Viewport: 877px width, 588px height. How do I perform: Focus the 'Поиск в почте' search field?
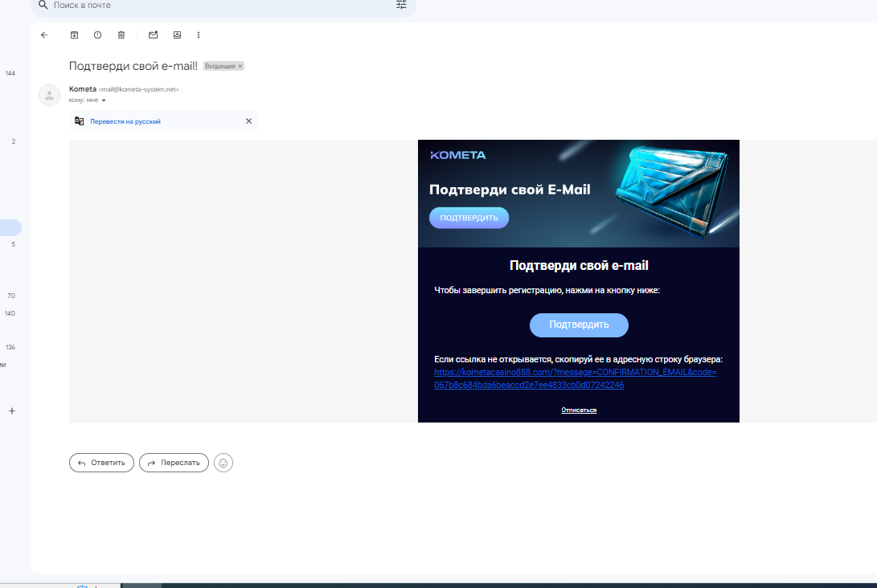(x=223, y=6)
